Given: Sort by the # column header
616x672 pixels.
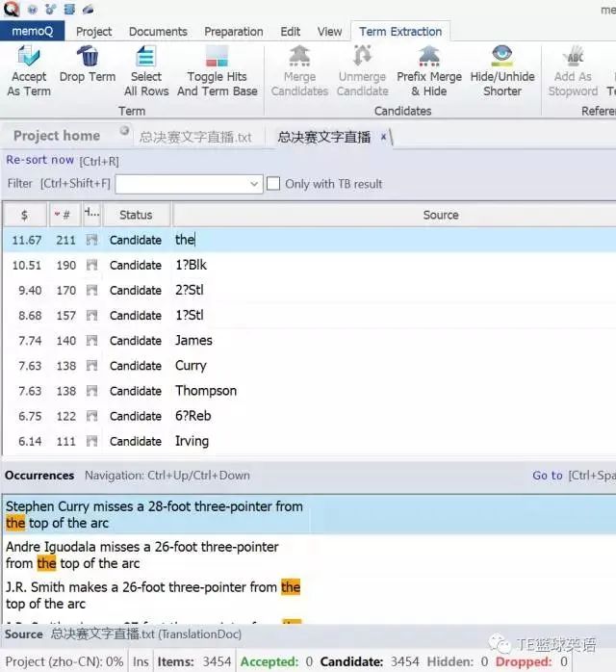Looking at the screenshot, I should [65, 215].
